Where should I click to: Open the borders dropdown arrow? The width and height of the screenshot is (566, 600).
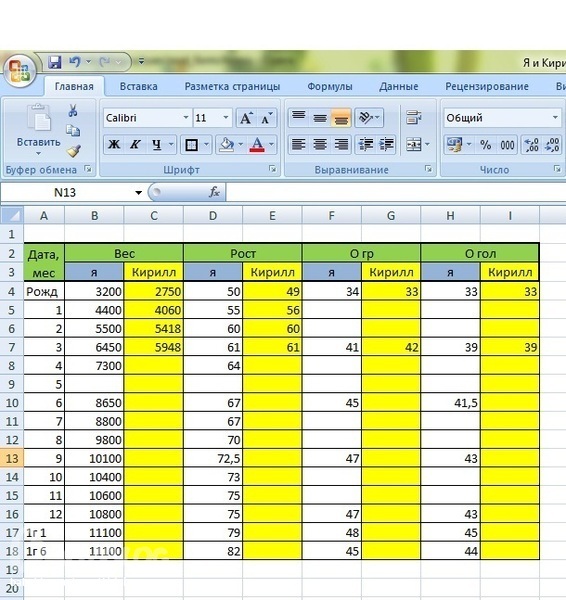coord(206,145)
